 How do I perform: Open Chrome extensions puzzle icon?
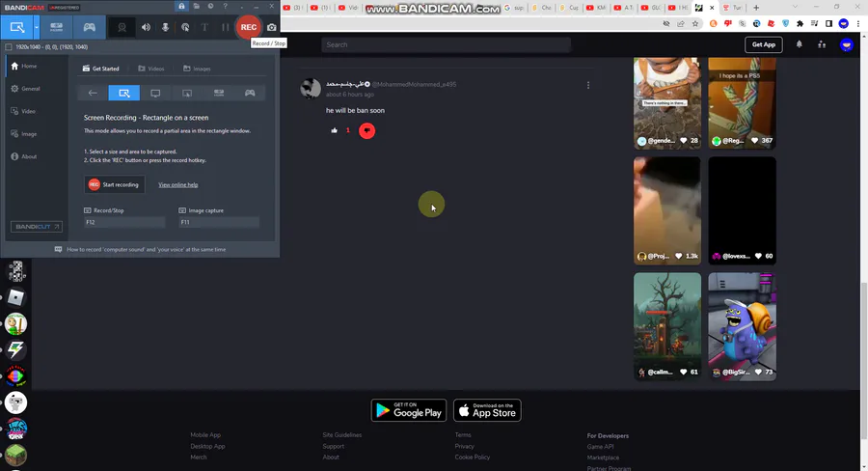coord(800,24)
